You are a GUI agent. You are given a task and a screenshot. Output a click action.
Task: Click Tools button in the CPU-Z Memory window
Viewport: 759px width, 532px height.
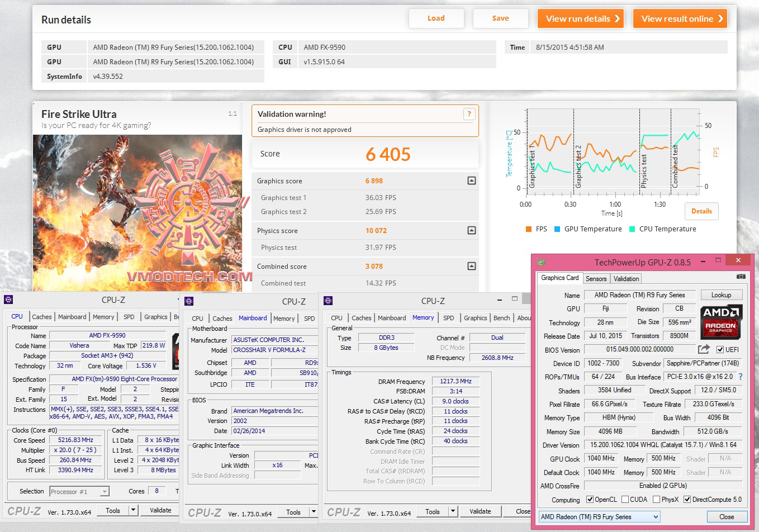point(433,511)
